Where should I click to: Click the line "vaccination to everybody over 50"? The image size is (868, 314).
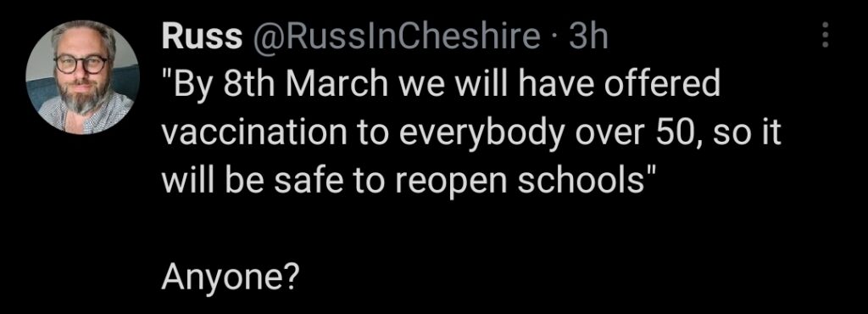(x=471, y=135)
